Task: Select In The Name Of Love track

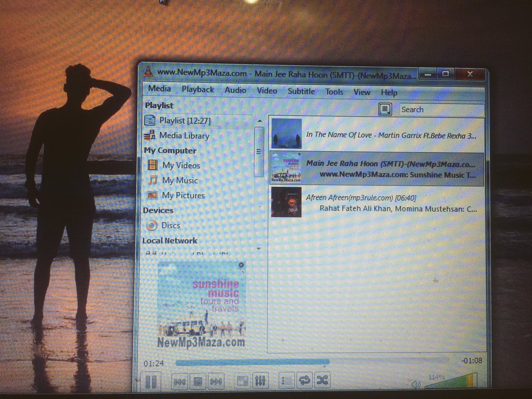Action: point(376,134)
